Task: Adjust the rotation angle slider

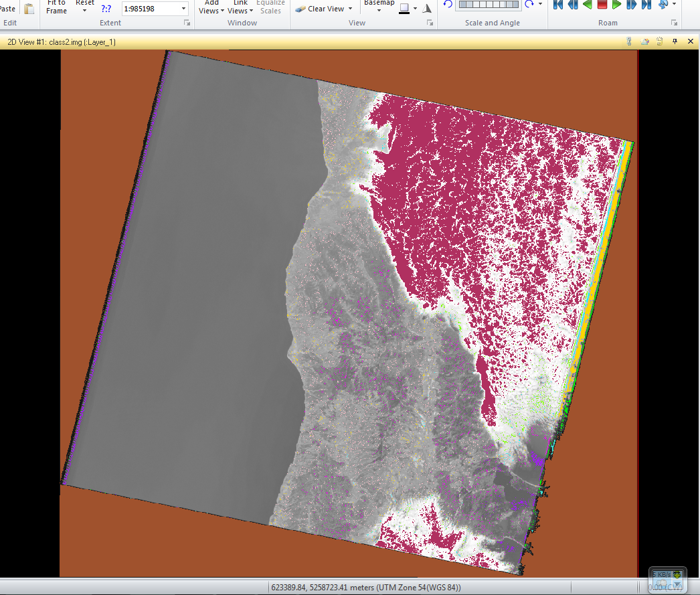Action: click(489, 5)
